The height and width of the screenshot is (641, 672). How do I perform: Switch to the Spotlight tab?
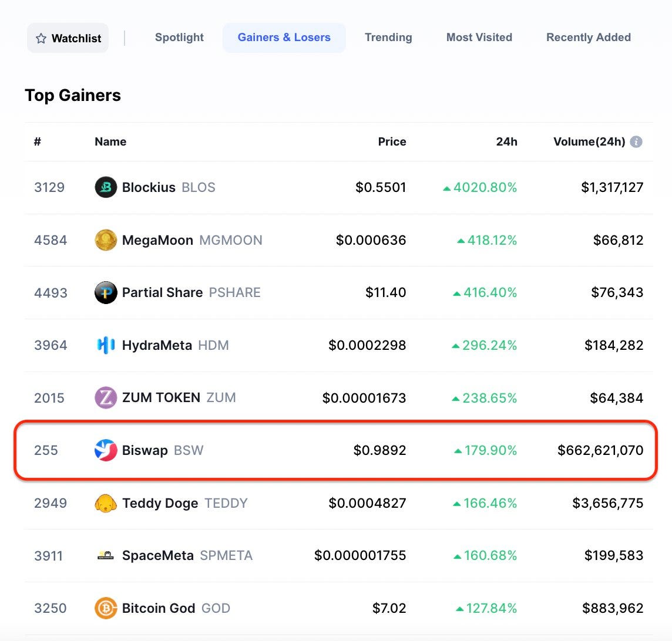click(179, 38)
